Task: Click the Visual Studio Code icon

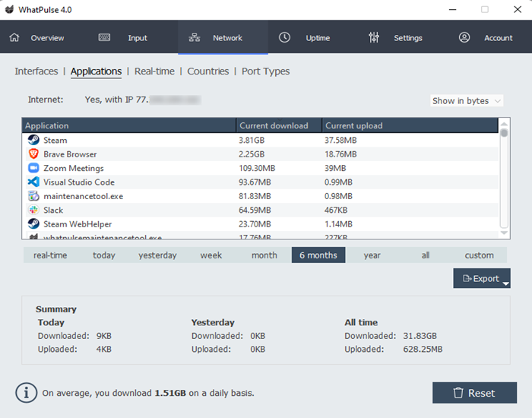Action: 33,182
